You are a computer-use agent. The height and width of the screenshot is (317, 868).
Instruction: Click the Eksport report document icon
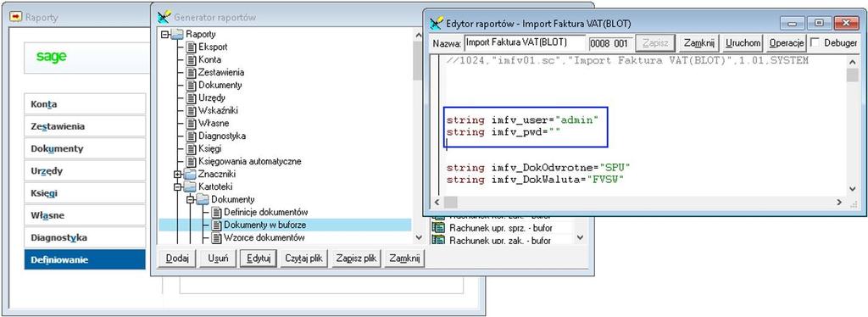(x=191, y=47)
